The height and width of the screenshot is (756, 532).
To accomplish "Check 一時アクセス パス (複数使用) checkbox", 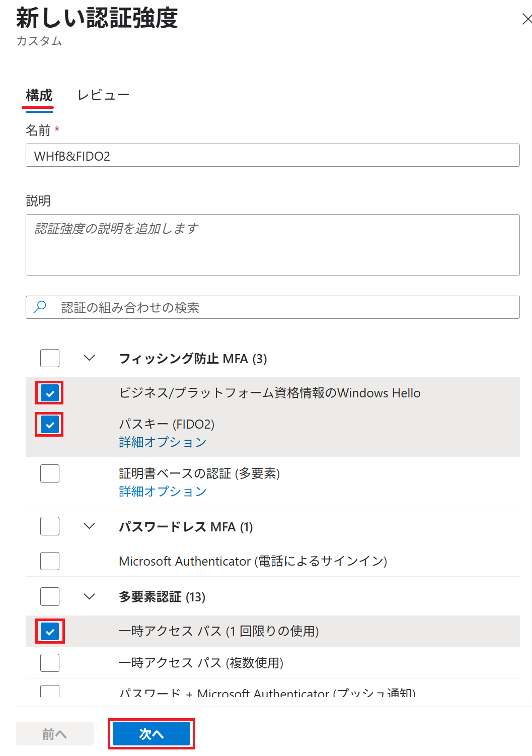I will 50,663.
